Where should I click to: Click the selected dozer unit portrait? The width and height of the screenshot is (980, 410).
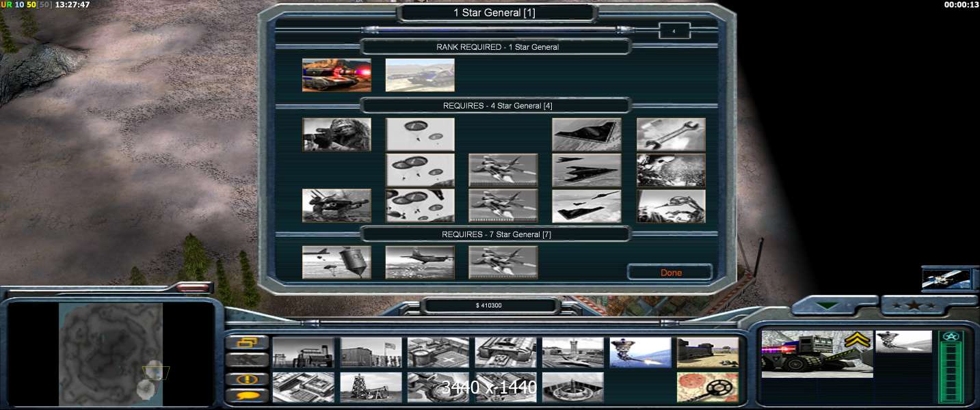click(x=817, y=353)
